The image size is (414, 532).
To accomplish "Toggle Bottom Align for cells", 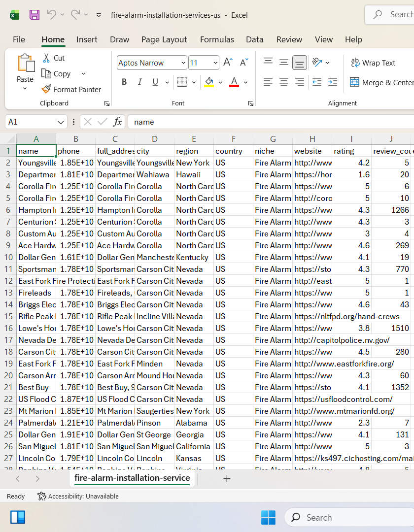I will tap(299, 63).
